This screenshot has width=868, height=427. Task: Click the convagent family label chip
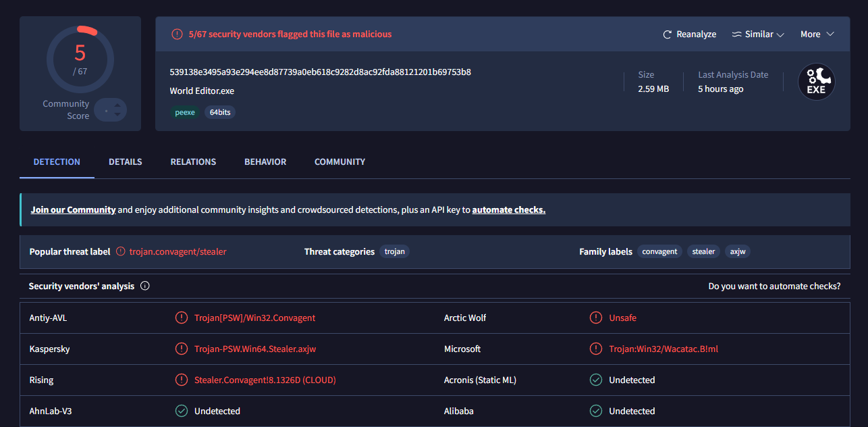pyautogui.click(x=659, y=251)
